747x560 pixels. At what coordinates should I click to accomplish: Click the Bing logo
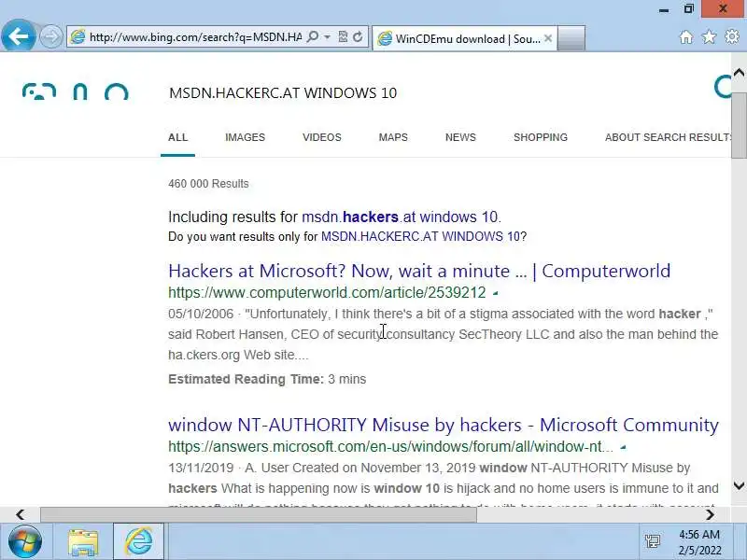pos(76,91)
